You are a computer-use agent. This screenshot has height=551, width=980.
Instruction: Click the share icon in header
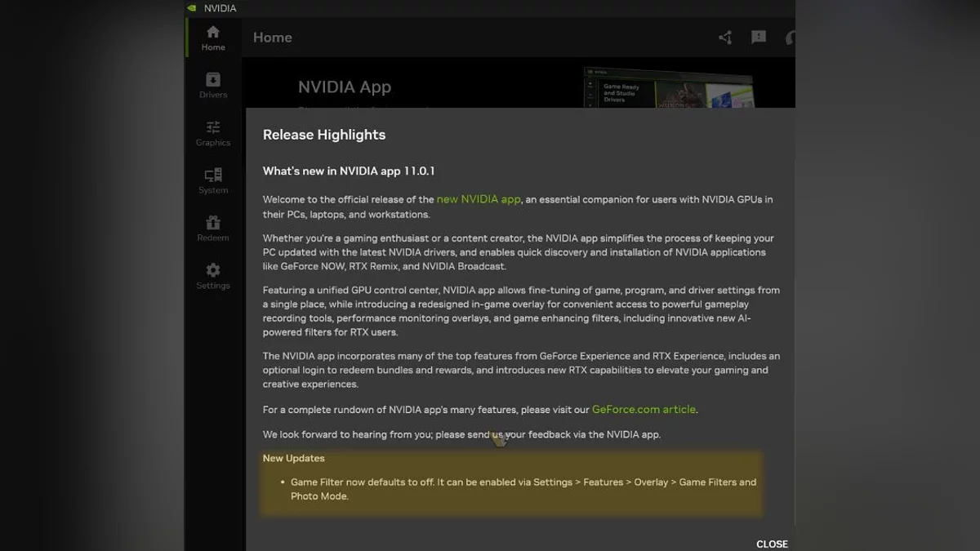click(725, 38)
